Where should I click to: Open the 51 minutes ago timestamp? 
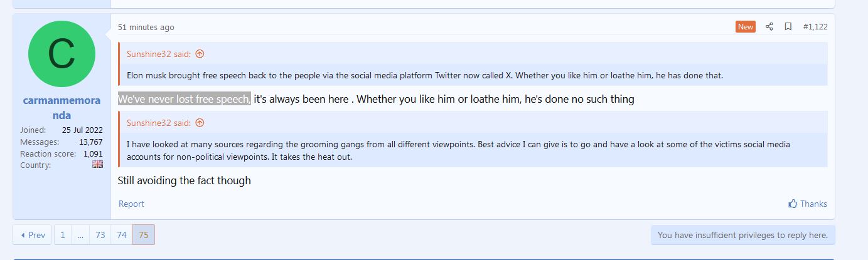[x=146, y=28]
